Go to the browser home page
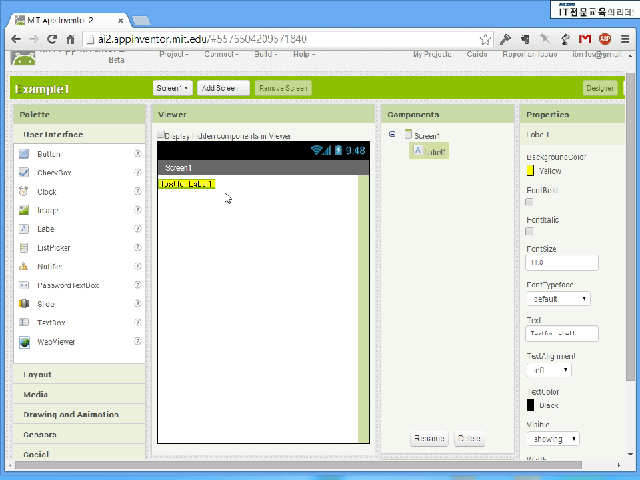640x480 pixels. (70, 39)
